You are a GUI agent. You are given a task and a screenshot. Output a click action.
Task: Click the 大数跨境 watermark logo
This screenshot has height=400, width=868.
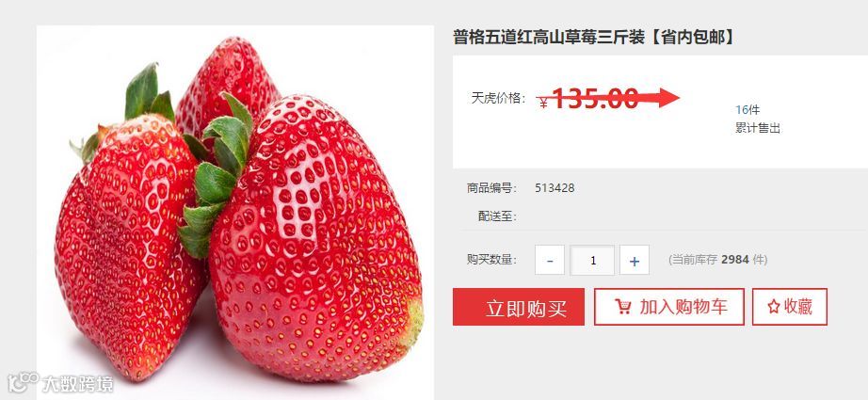(61, 382)
